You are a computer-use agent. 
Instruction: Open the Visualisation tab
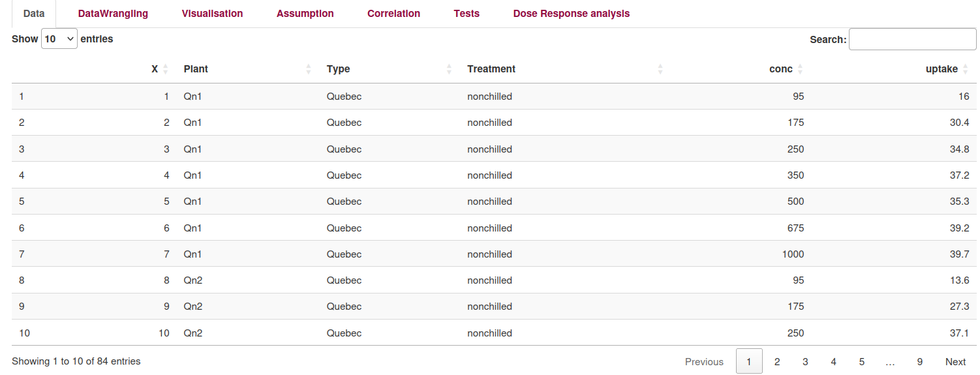pos(212,14)
